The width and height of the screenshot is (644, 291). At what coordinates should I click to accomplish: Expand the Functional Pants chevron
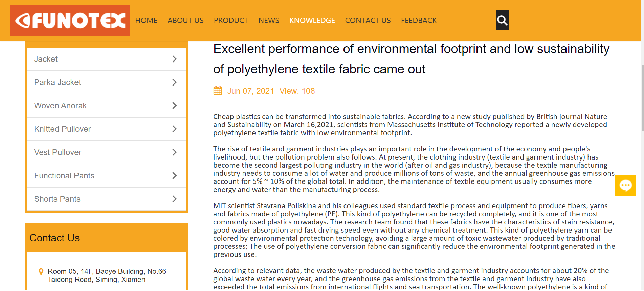[174, 176]
